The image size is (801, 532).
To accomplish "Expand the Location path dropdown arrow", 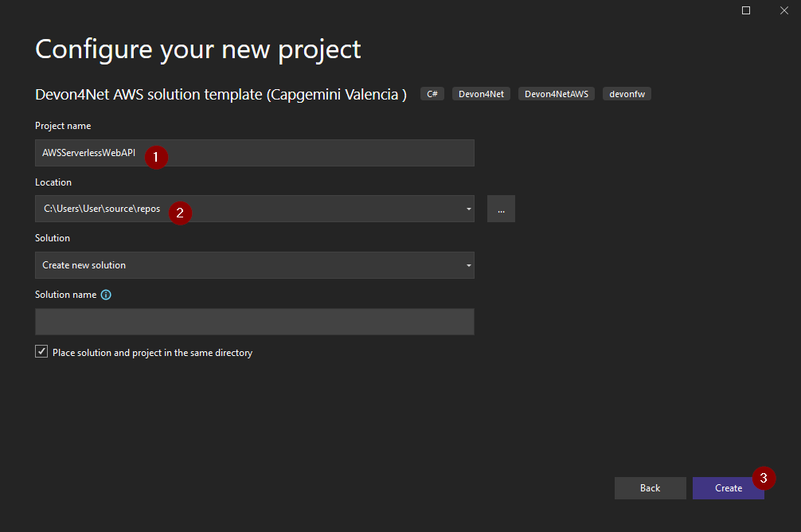I will [x=468, y=209].
